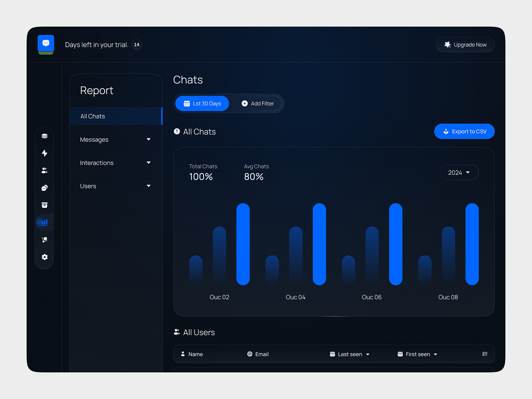
Task: Toggle the Lst 30 Days filter pill
Action: pos(202,103)
